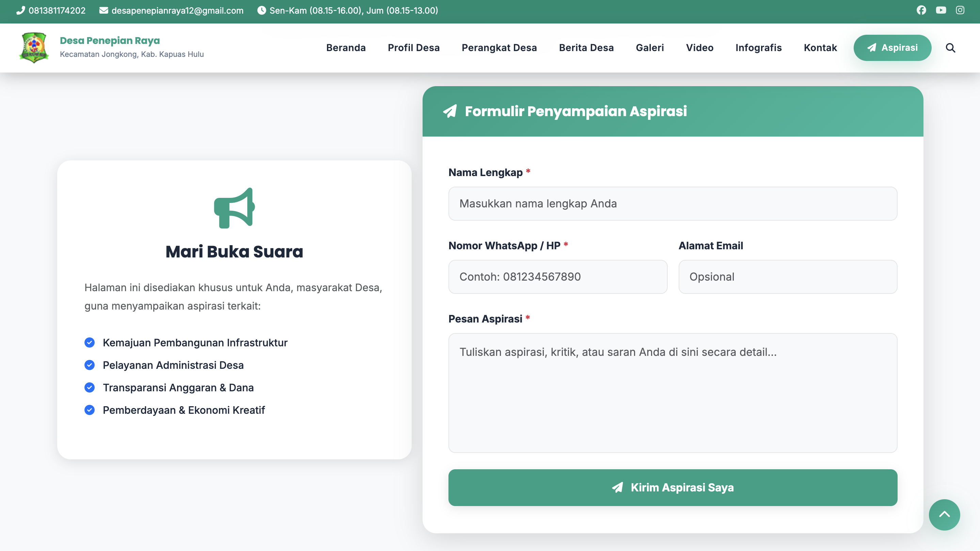980x551 pixels.
Task: Click the envelope icon in top bar
Action: [104, 10]
